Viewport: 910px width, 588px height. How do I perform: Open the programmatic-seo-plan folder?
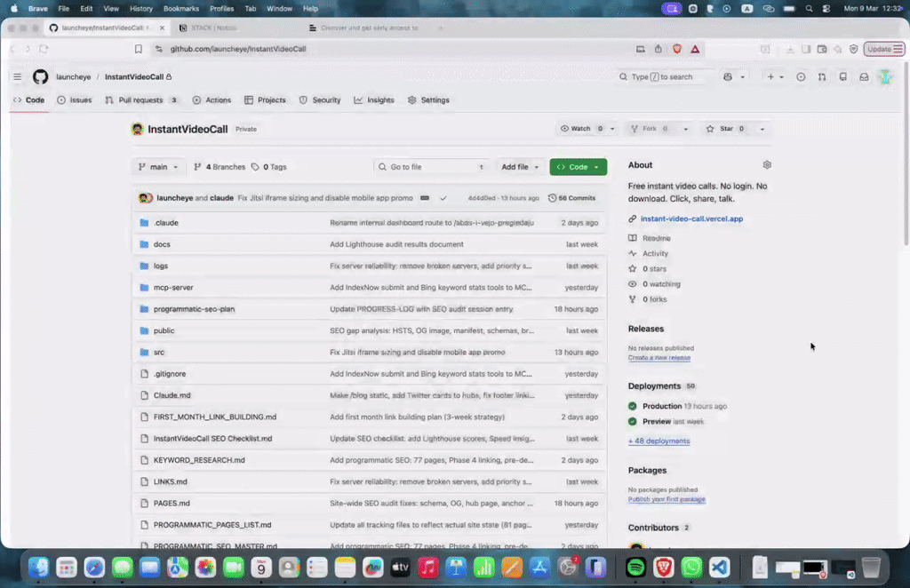tap(194, 309)
